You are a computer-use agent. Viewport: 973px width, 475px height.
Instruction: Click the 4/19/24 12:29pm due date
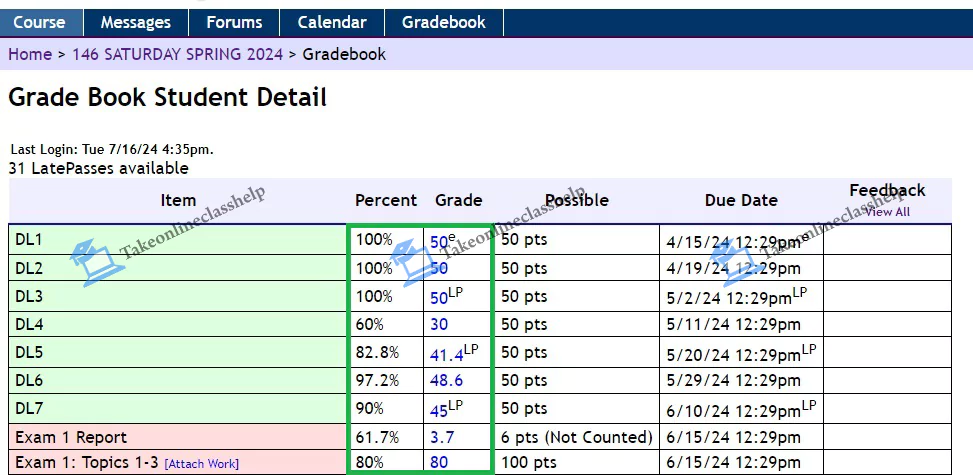click(x=733, y=269)
